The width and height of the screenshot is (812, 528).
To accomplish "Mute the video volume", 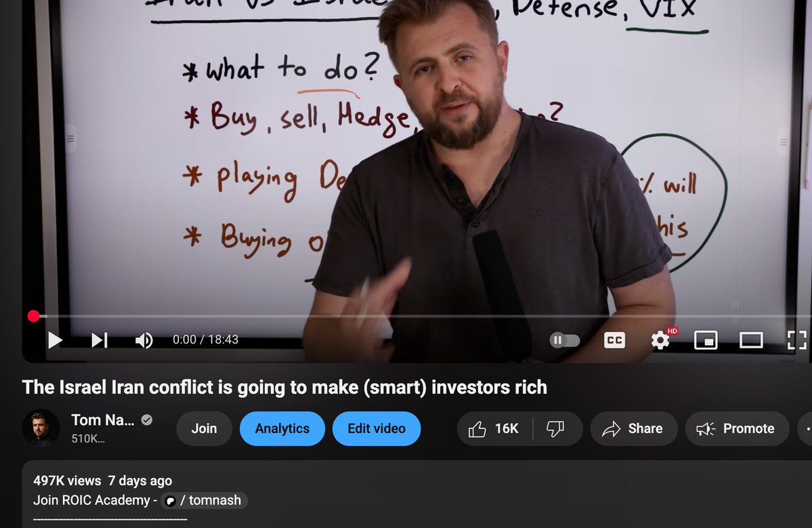I will click(144, 340).
